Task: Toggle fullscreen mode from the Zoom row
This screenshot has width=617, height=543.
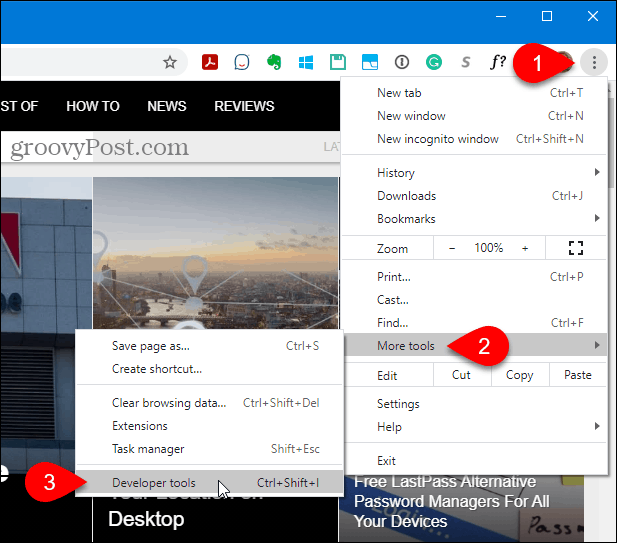Action: pyautogui.click(x=576, y=248)
